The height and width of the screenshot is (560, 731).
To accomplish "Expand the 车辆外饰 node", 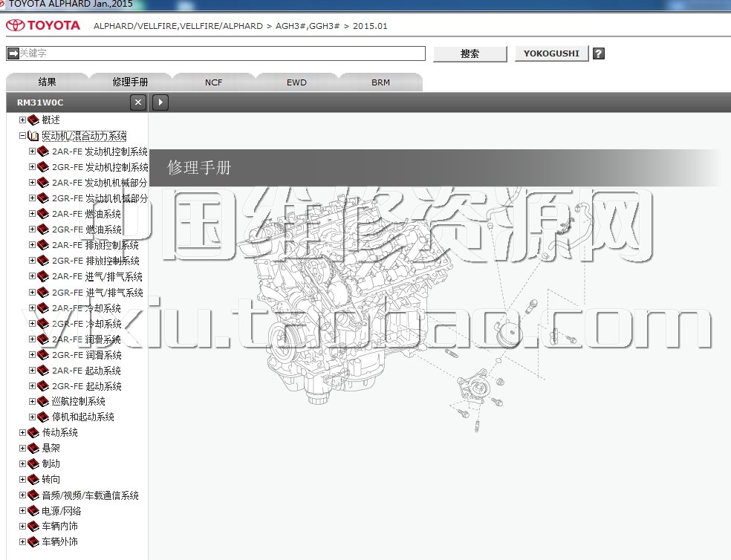I will (22, 542).
